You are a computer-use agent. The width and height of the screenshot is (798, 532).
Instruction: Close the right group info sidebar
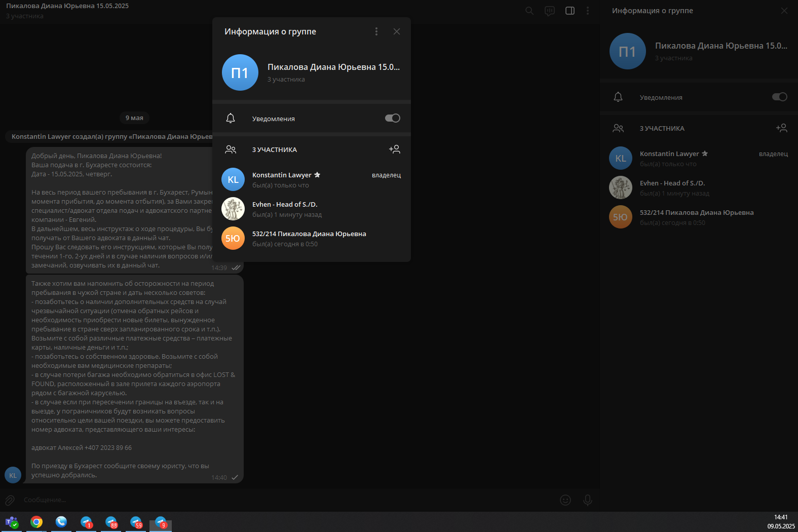[784, 11]
